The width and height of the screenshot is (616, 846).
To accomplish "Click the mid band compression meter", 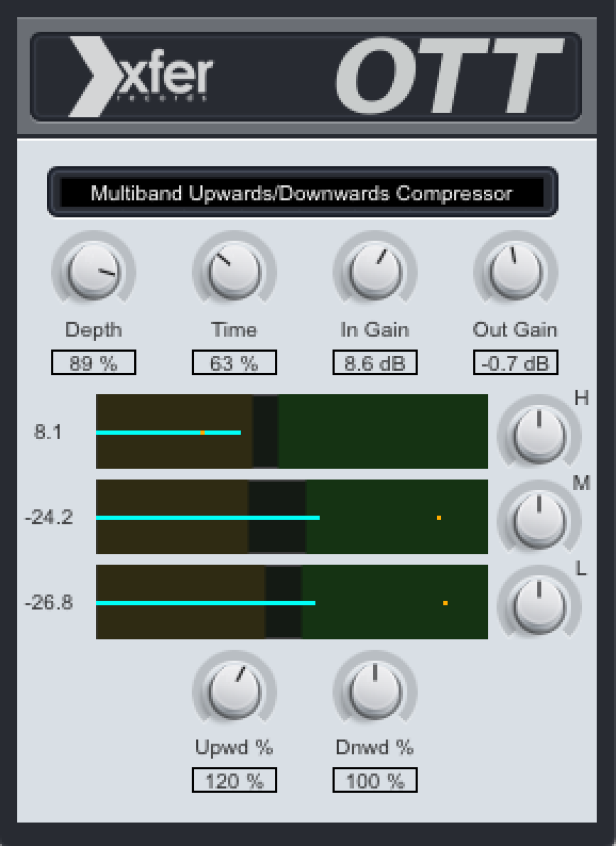I will [x=292, y=517].
